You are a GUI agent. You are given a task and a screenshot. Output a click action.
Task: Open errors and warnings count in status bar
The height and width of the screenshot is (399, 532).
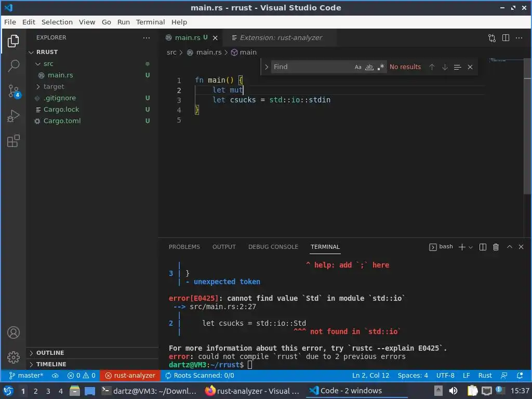click(82, 376)
